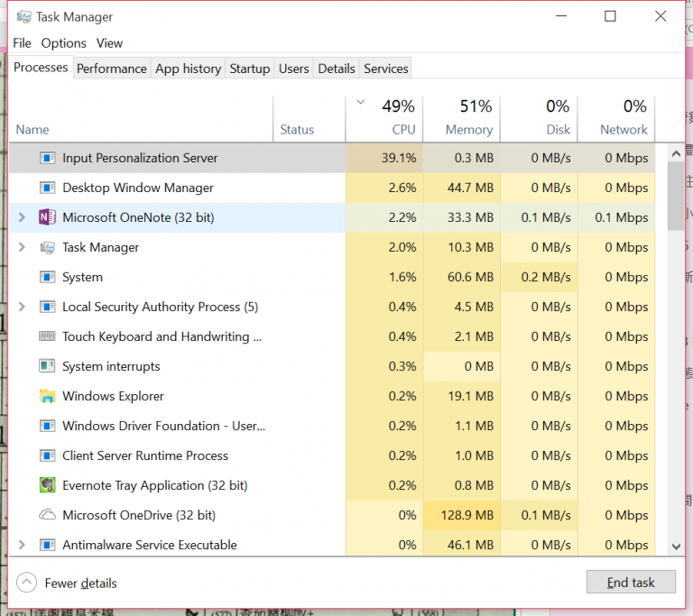Open the File menu

point(22,43)
